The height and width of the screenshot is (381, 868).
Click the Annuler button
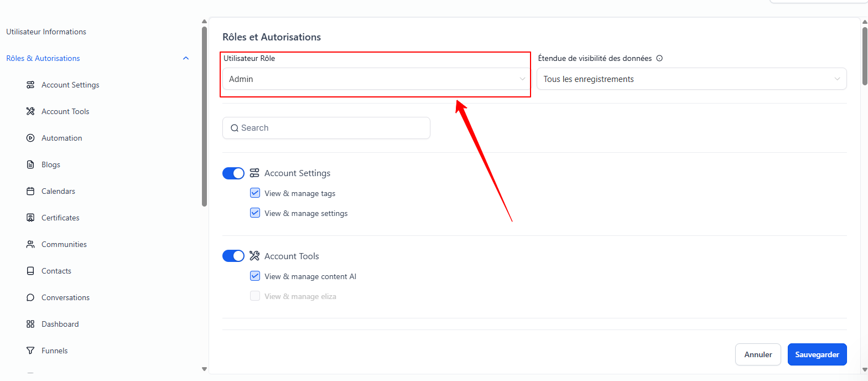click(x=757, y=354)
